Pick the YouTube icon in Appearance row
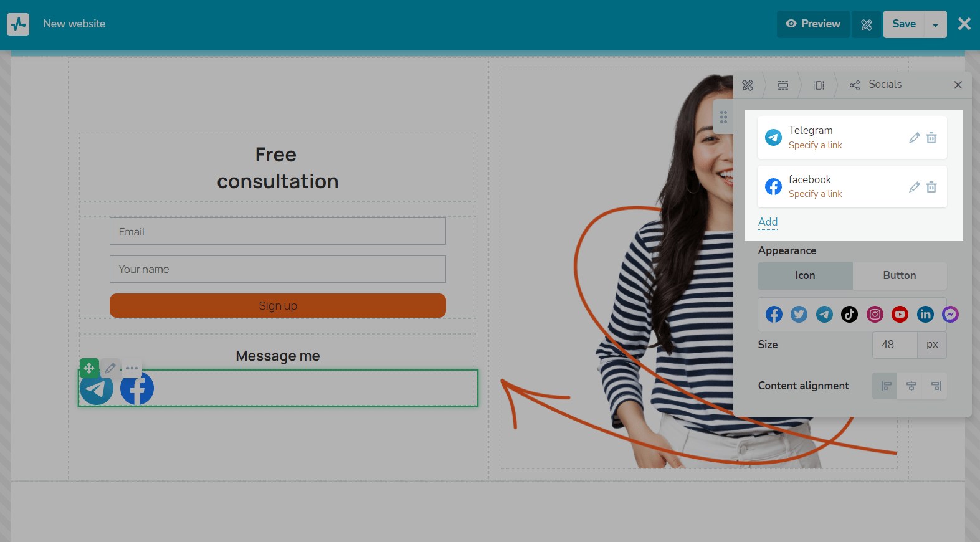Screen dimensions: 980x542 [900, 315]
